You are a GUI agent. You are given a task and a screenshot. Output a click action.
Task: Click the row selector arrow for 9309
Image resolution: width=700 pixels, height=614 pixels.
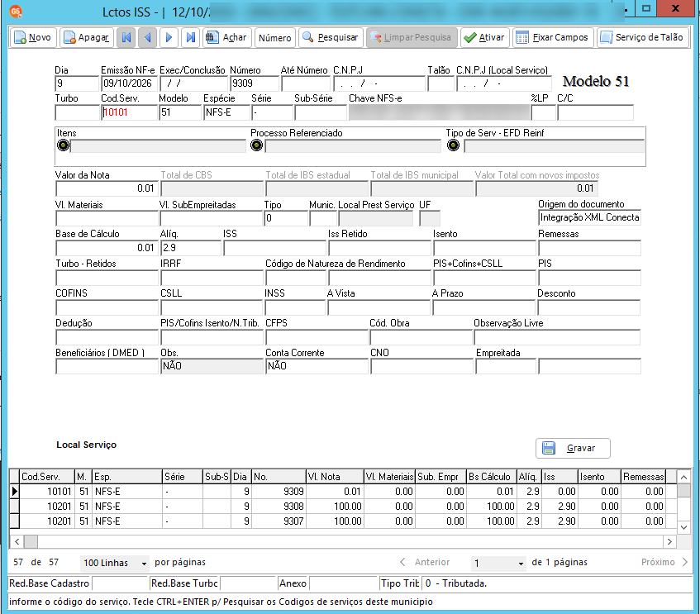click(15, 492)
